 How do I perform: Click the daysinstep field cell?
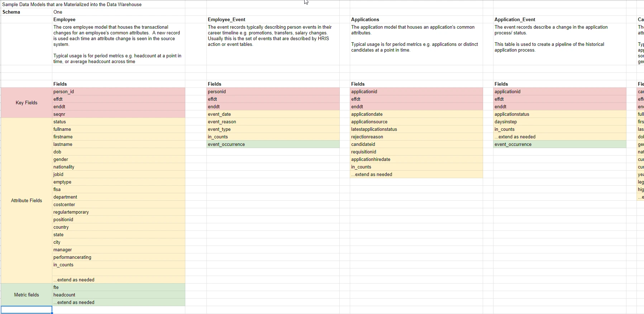pyautogui.click(x=560, y=122)
